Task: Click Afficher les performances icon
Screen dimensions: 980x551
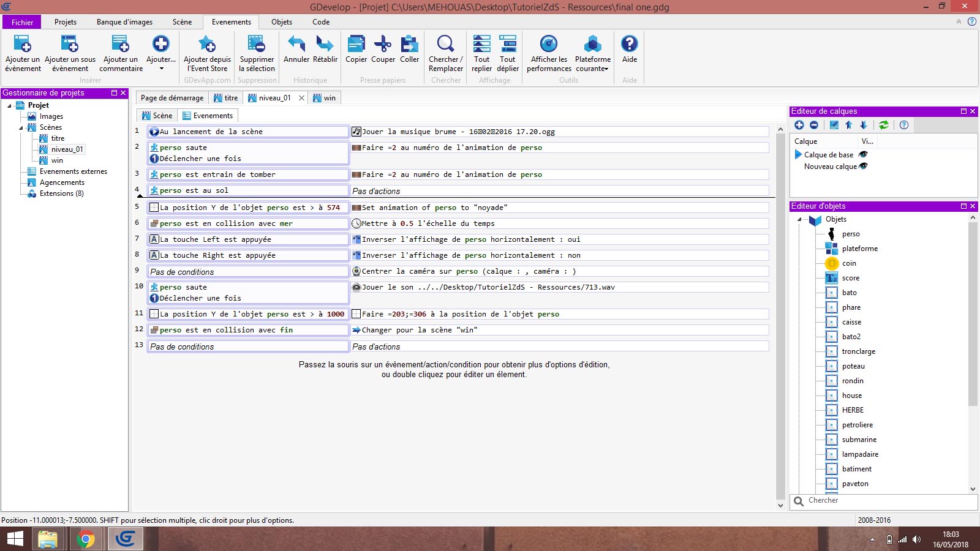Action: tap(549, 45)
